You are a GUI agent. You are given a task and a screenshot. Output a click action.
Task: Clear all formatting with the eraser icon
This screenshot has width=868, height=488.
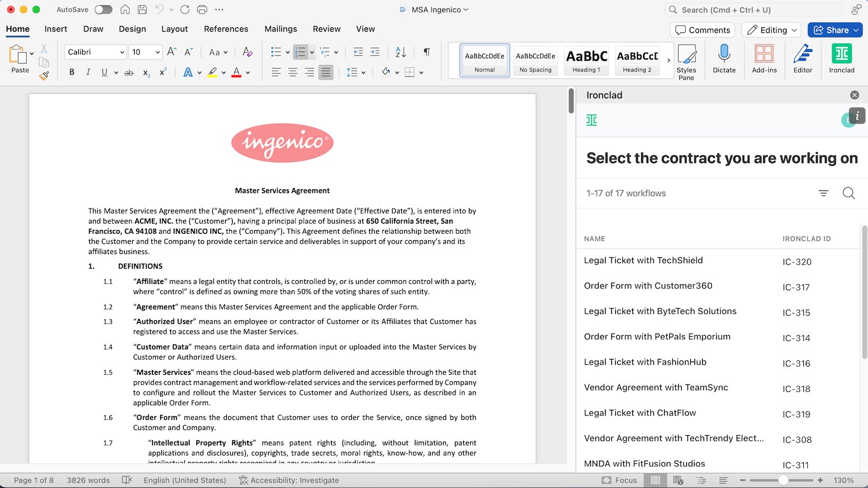[248, 52]
